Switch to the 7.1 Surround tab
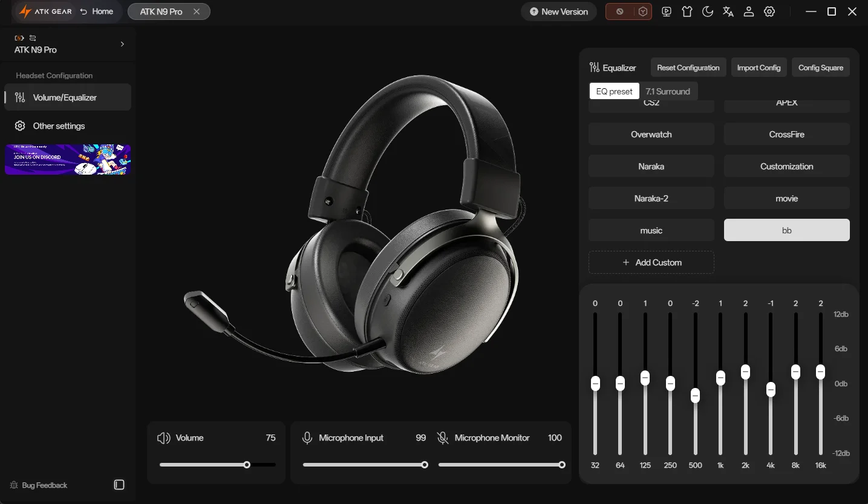Image resolution: width=868 pixels, height=504 pixels. (668, 91)
